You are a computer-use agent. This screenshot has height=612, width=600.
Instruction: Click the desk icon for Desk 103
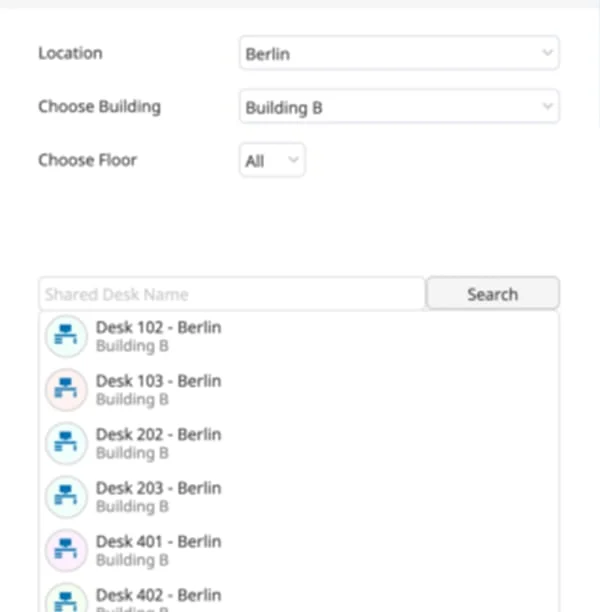click(x=66, y=390)
